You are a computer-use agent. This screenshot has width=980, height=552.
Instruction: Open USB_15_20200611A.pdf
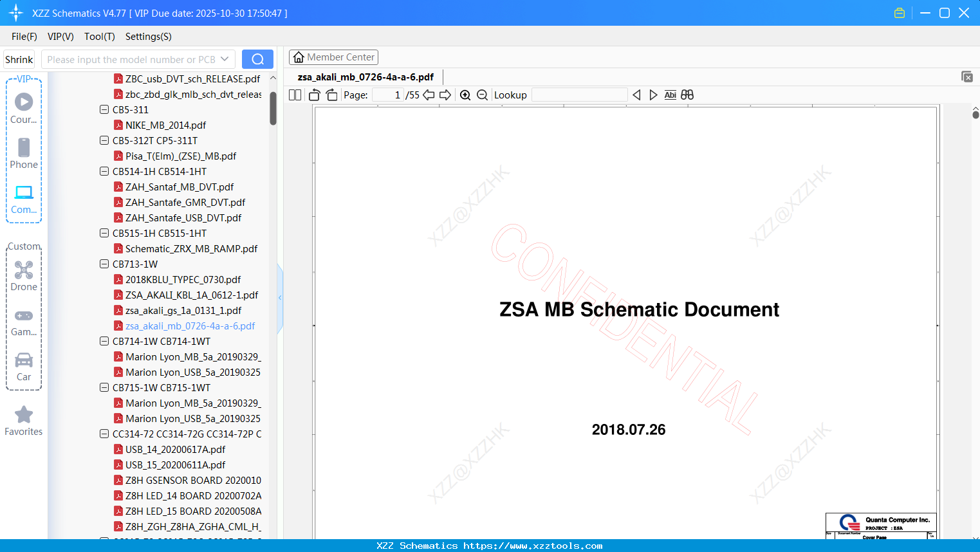pos(170,465)
